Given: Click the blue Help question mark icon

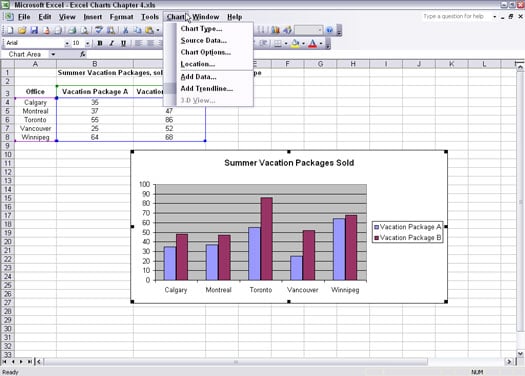Looking at the screenshot, I should 329,30.
